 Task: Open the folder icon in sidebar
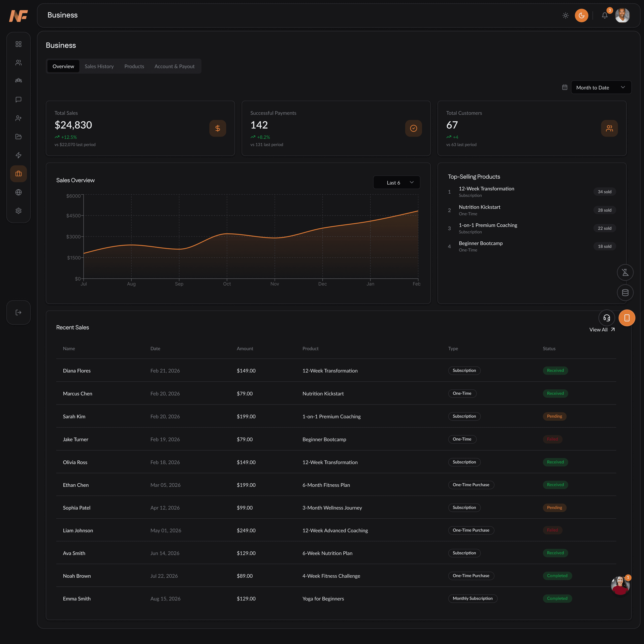[x=19, y=137]
